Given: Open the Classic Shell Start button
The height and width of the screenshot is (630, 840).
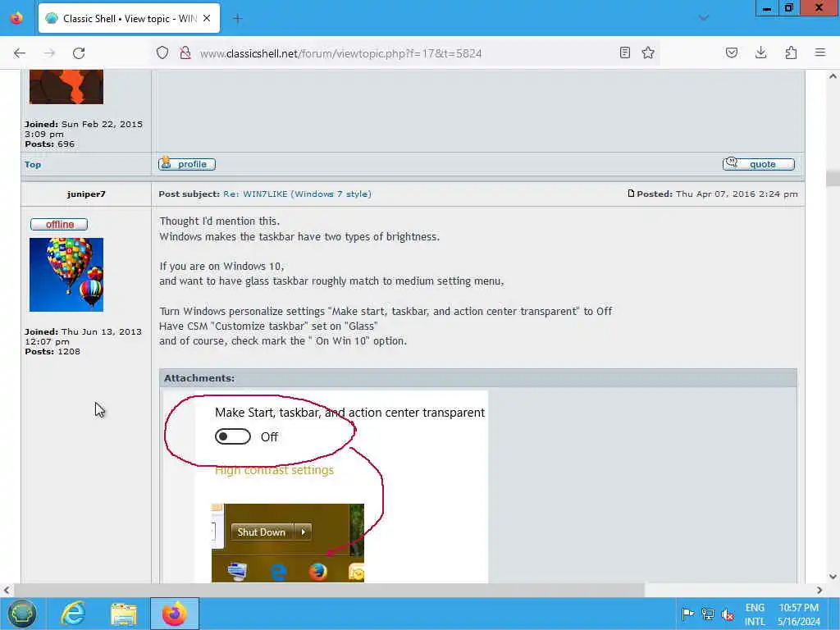Looking at the screenshot, I should pyautogui.click(x=21, y=614).
